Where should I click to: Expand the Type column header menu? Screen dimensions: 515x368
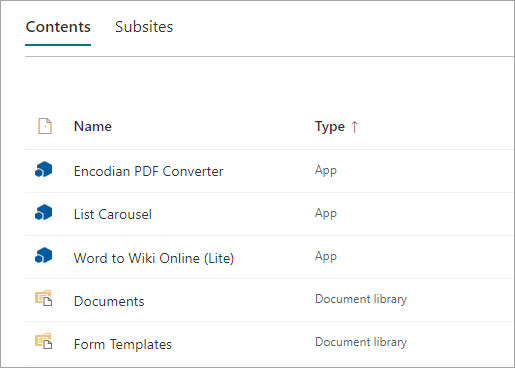[330, 127]
